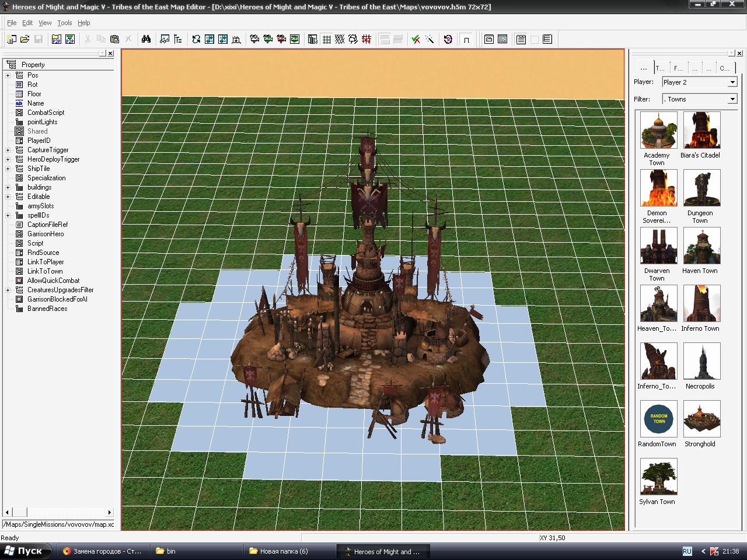Switch to the 'bin' folder taskbar button
The image size is (747, 560).
(196, 551)
